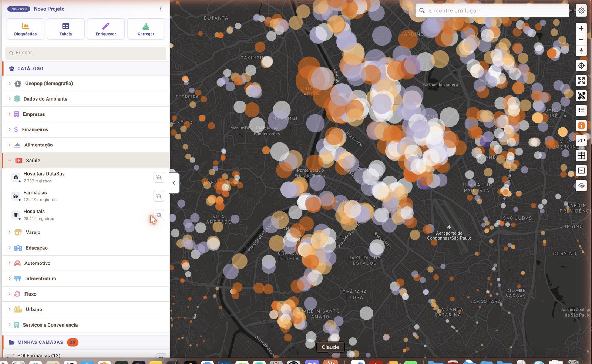Open the ruler and pencil drawing tools
This screenshot has height=364, width=592.
[x=581, y=96]
